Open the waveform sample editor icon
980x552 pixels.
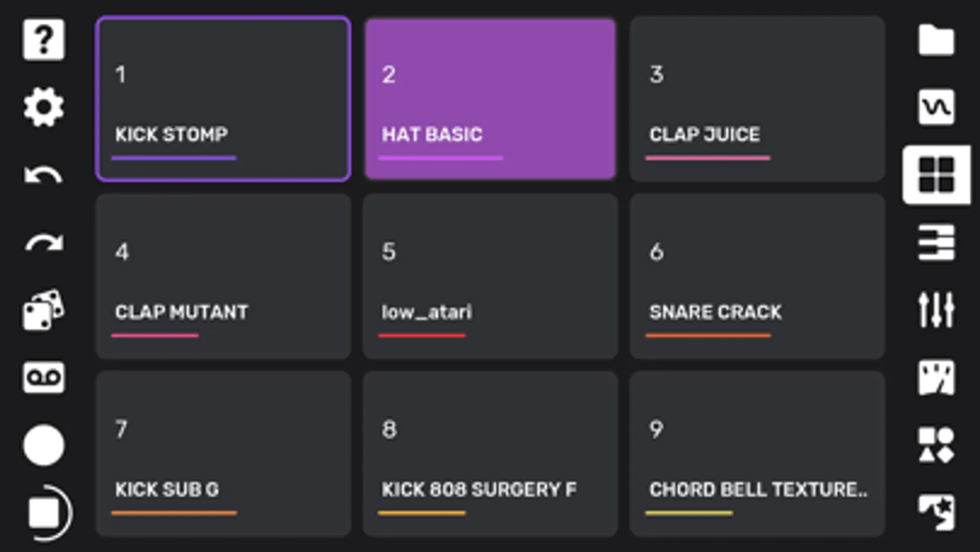[x=936, y=107]
